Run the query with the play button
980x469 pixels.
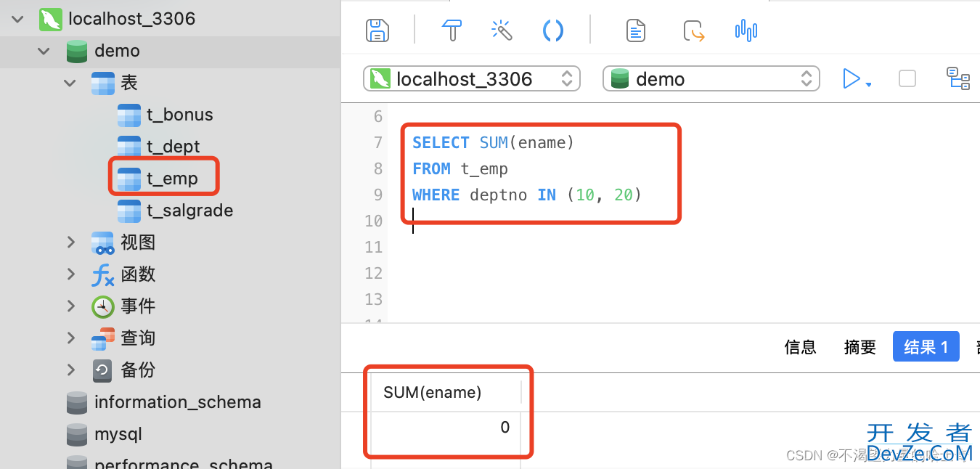tap(851, 78)
